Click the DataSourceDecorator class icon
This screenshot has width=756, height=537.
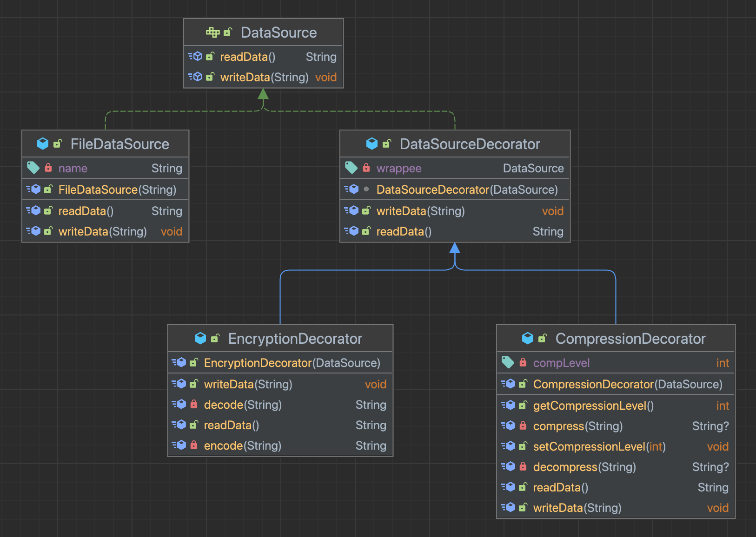[x=372, y=144]
